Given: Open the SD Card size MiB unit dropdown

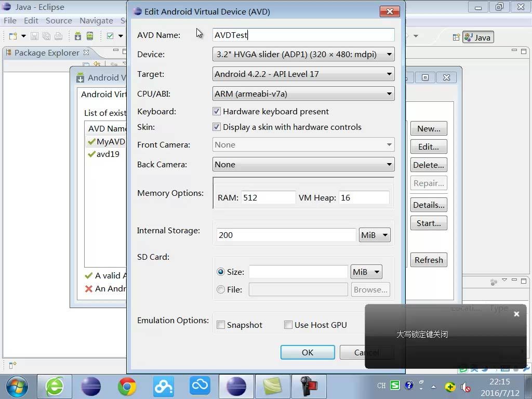Looking at the screenshot, I should [366, 272].
